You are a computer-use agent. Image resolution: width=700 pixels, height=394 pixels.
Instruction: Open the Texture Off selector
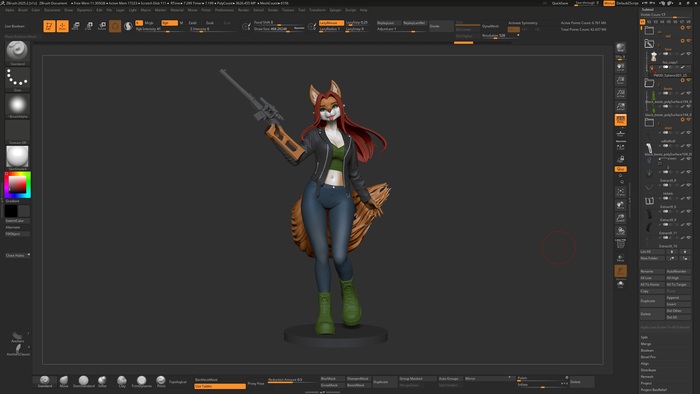click(17, 132)
